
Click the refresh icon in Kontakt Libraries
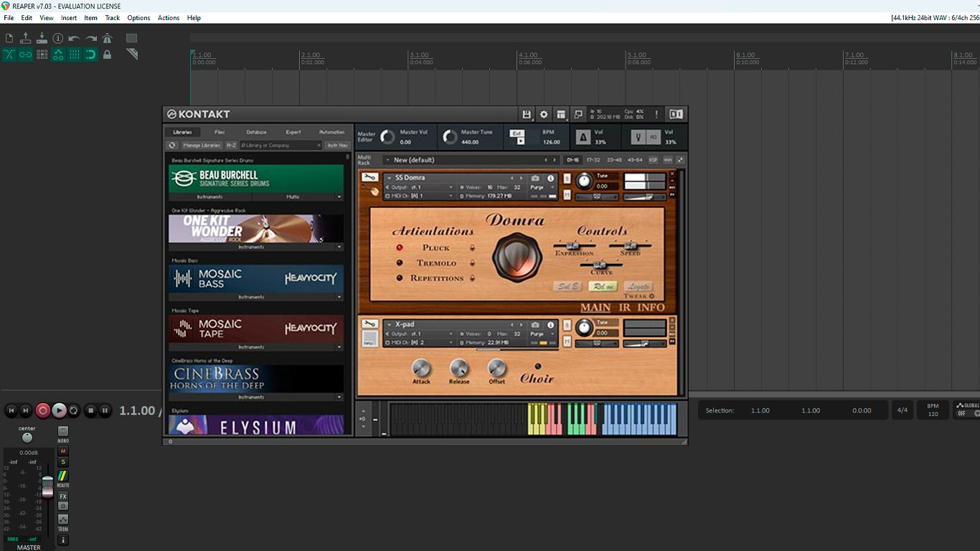(172, 145)
